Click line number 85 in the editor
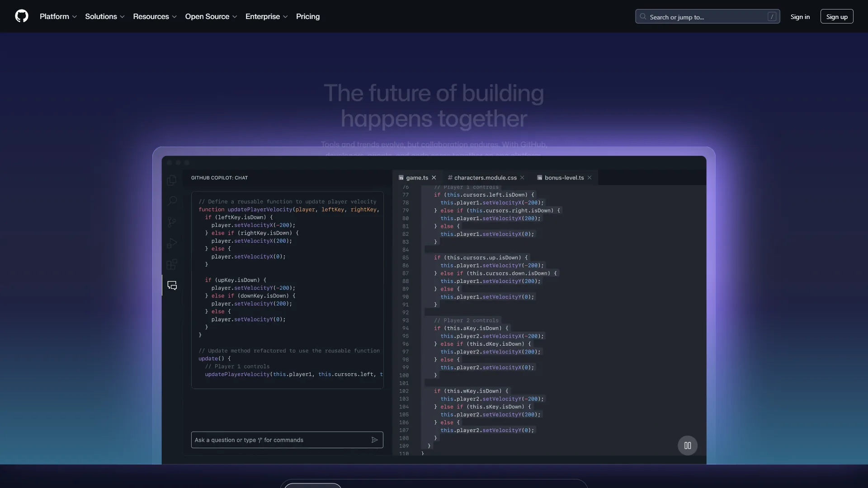The width and height of the screenshot is (868, 488). (x=406, y=258)
